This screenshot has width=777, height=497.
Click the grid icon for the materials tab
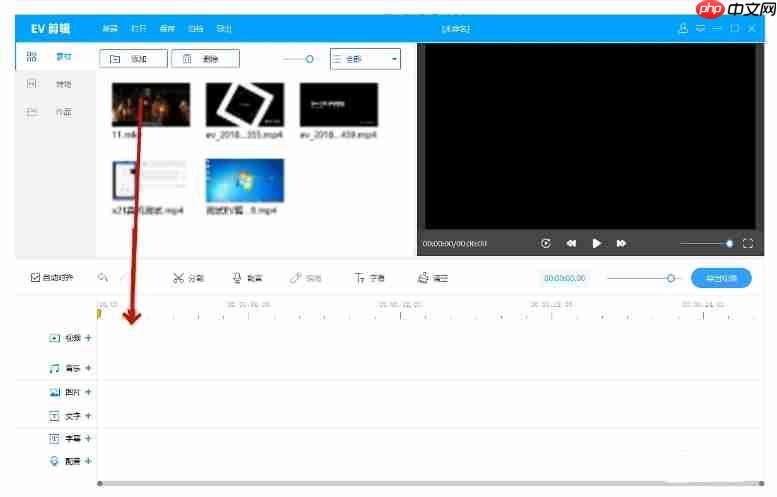coord(32,56)
